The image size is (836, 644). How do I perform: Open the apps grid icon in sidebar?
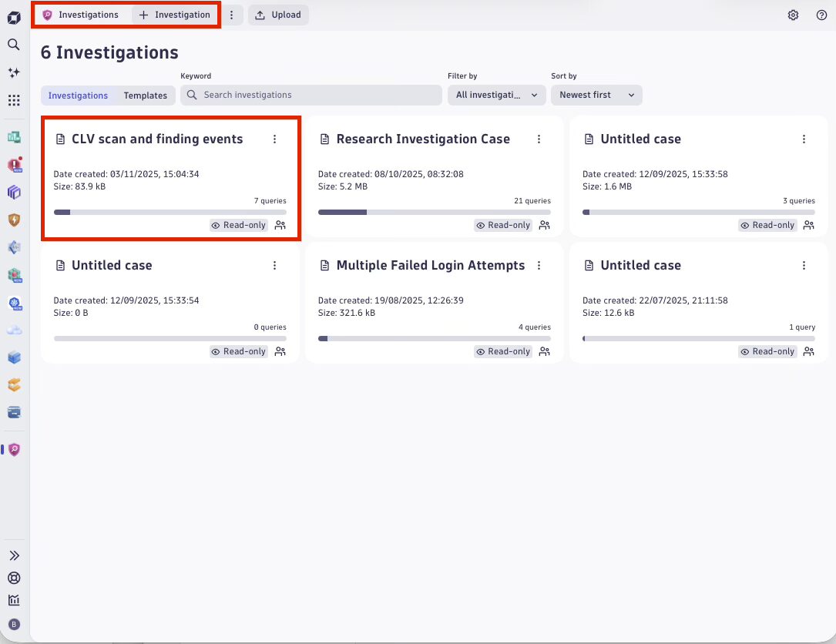click(x=13, y=100)
